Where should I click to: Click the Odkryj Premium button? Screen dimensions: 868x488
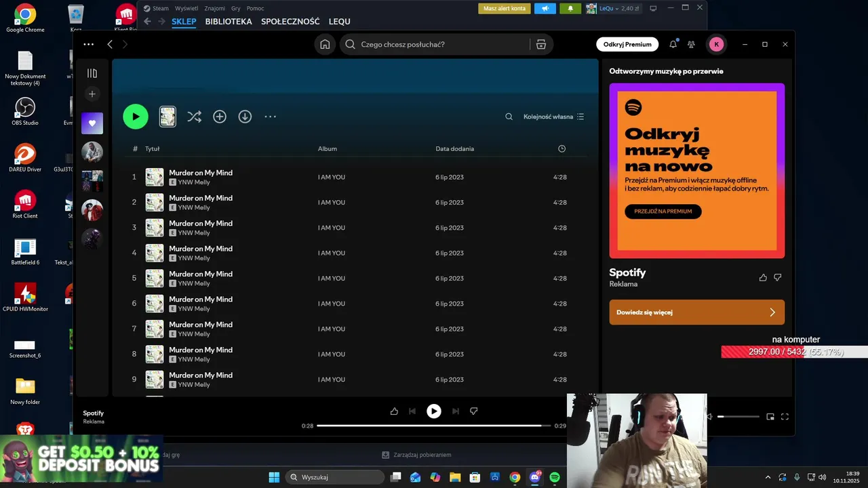pyautogui.click(x=627, y=44)
